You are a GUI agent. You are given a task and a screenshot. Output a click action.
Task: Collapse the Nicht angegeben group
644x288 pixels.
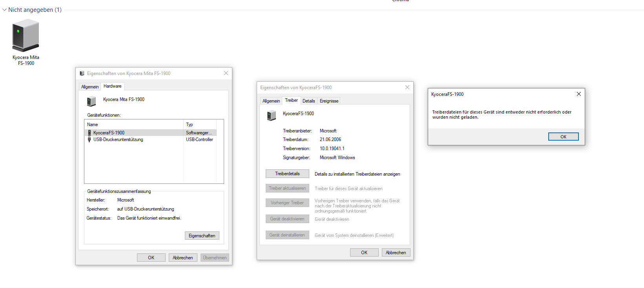click(4, 10)
